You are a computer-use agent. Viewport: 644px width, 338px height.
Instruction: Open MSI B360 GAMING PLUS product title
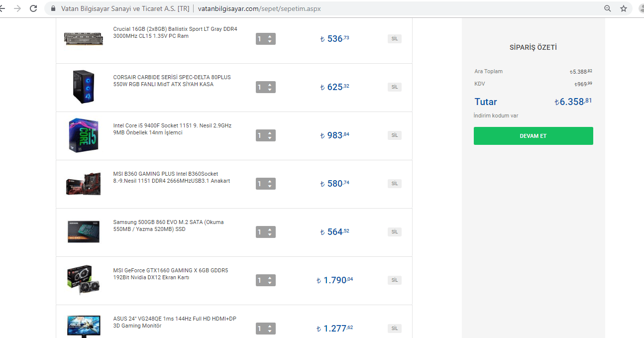click(x=172, y=177)
